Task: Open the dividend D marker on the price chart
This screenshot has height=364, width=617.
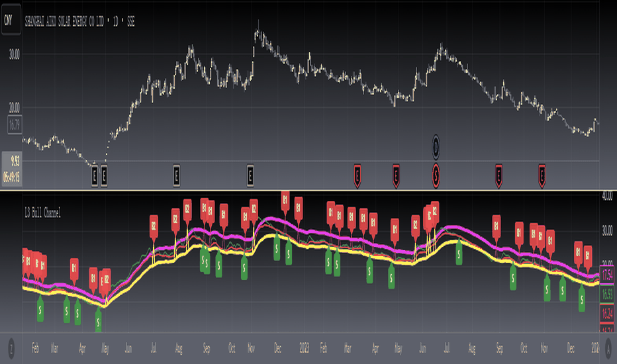Action: [x=436, y=147]
